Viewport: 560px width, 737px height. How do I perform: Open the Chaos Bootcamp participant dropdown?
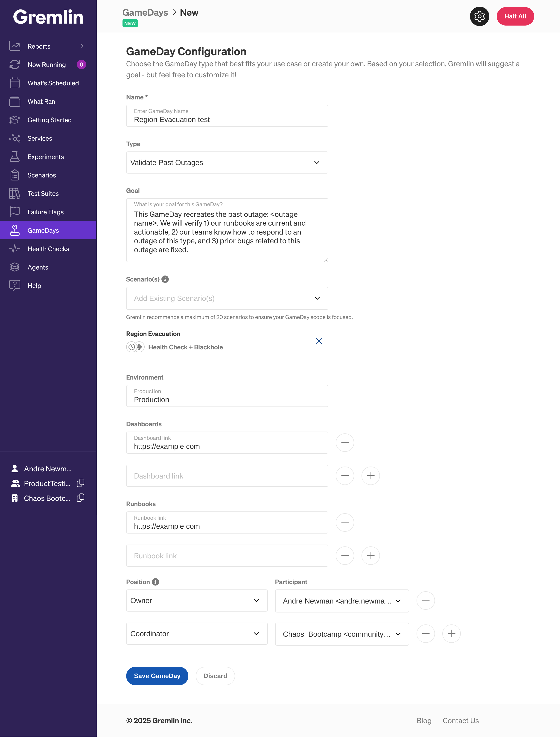click(342, 634)
